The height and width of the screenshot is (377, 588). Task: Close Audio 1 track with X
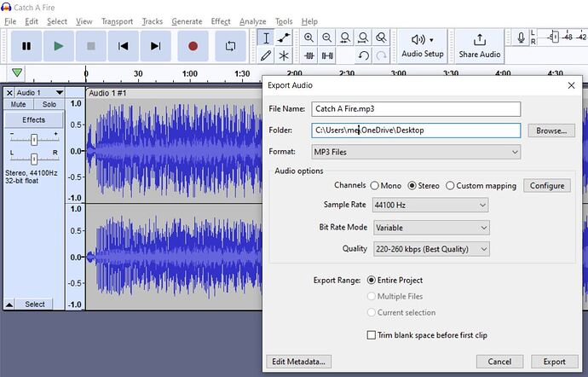pyautogui.click(x=9, y=93)
